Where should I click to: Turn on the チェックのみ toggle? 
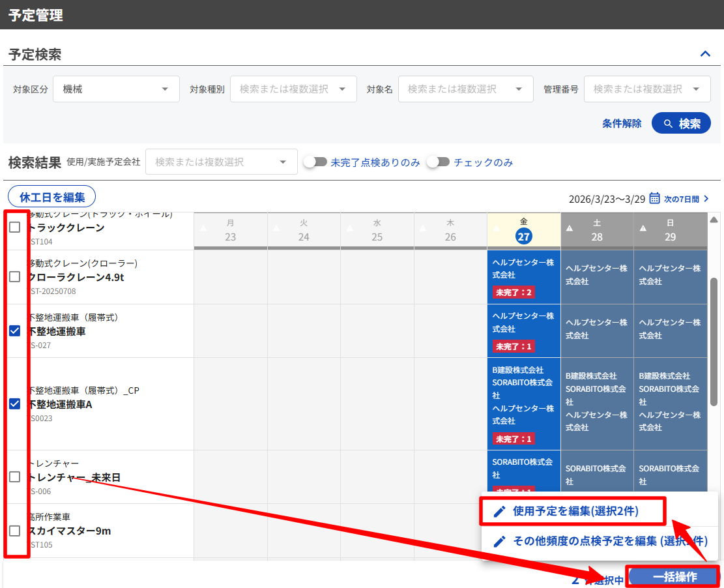pos(438,162)
